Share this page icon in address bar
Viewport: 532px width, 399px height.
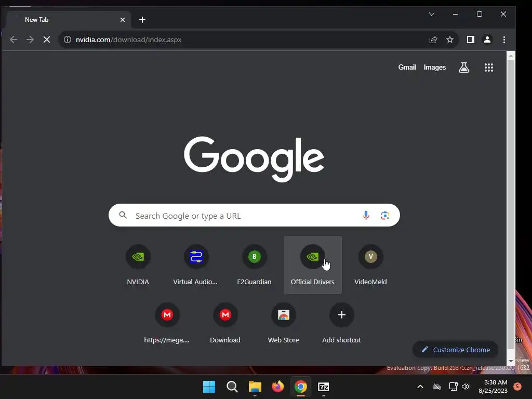433,39
